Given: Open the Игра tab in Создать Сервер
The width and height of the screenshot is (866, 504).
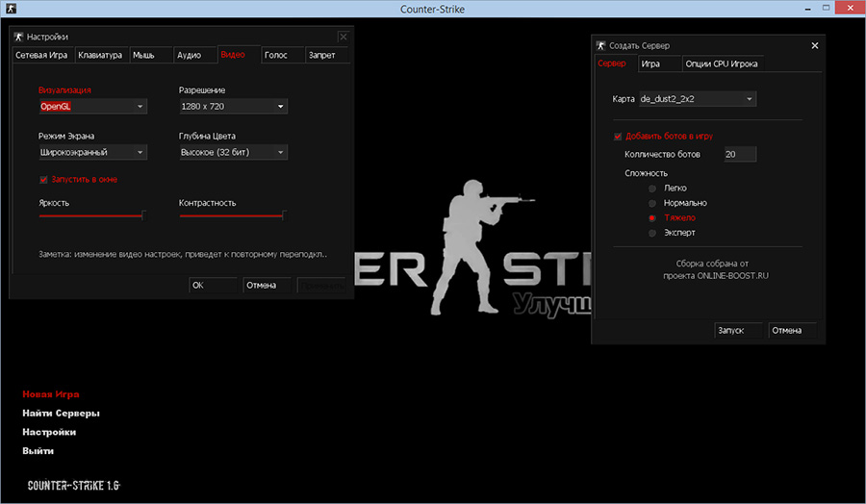Looking at the screenshot, I should click(x=659, y=63).
